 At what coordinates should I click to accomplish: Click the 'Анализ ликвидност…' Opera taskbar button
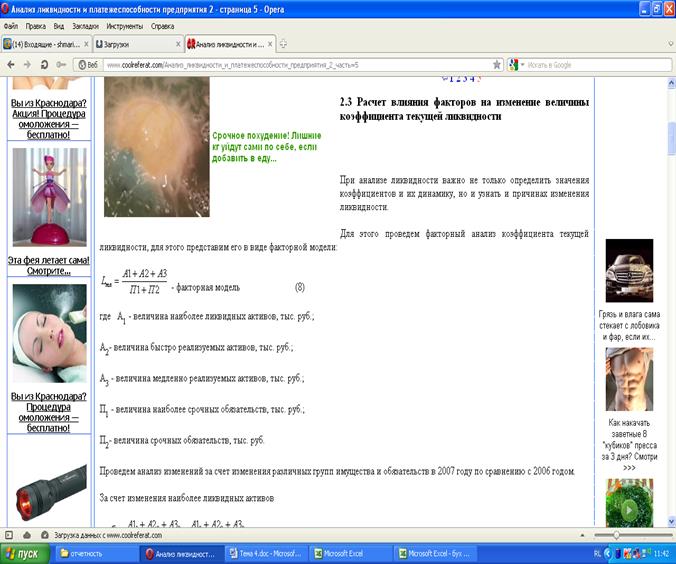coord(181,554)
